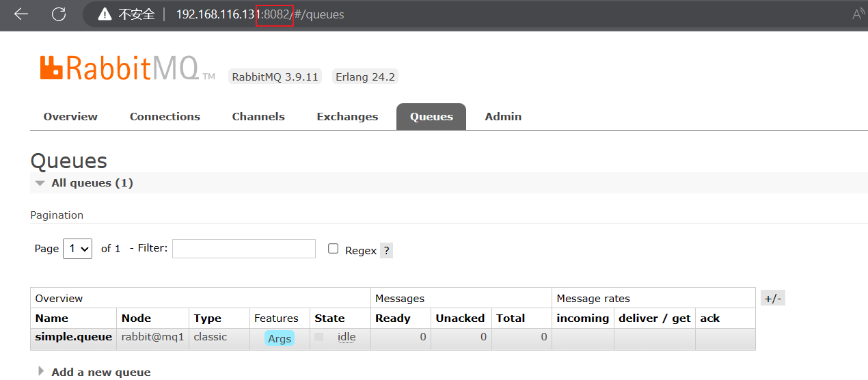Click the Filter text field
This screenshot has height=380, width=868.
pyautogui.click(x=244, y=249)
